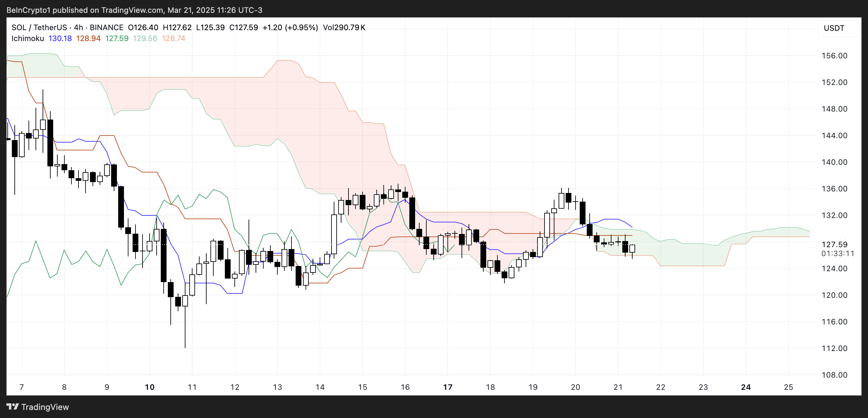This screenshot has width=868, height=418.
Task: Click the orange Ichimoku value 128.74
Action: coord(174,38)
